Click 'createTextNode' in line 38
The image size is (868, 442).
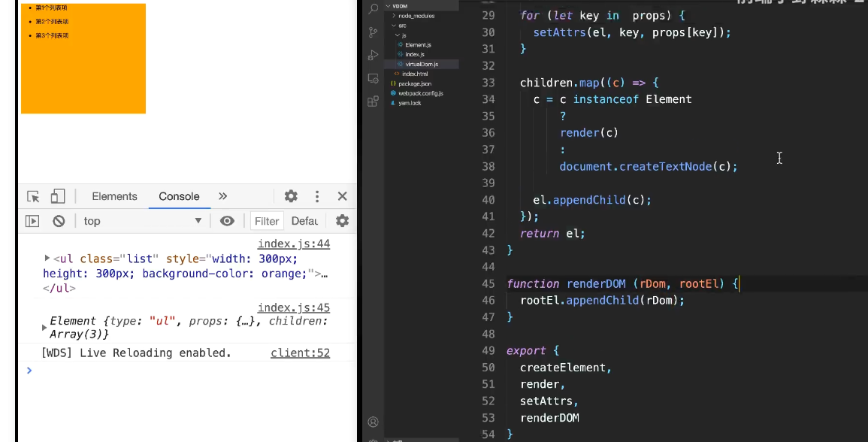(665, 166)
